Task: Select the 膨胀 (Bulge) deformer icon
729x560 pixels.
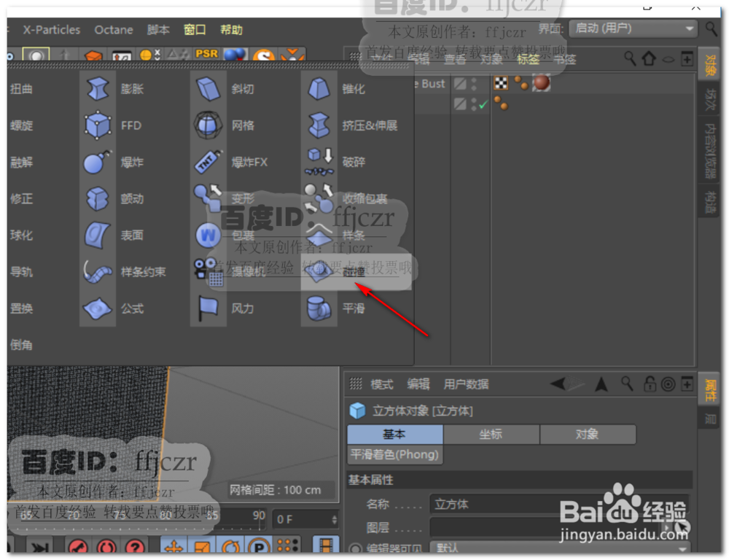Action: click(x=98, y=88)
